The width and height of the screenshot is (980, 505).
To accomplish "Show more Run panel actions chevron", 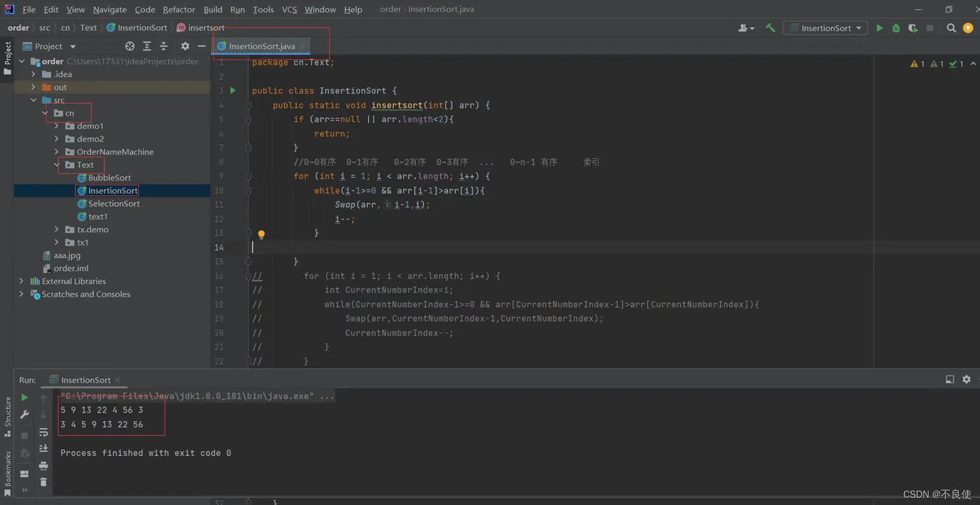I will [x=24, y=490].
